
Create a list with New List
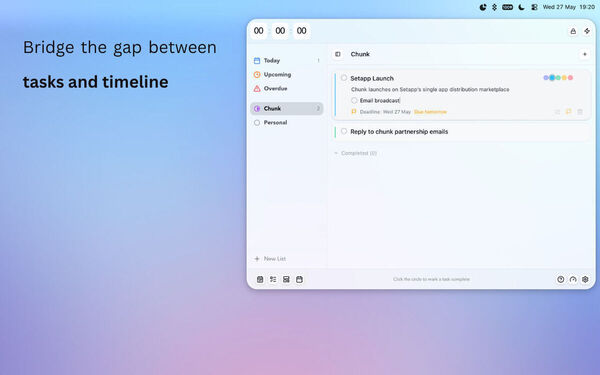coord(270,259)
